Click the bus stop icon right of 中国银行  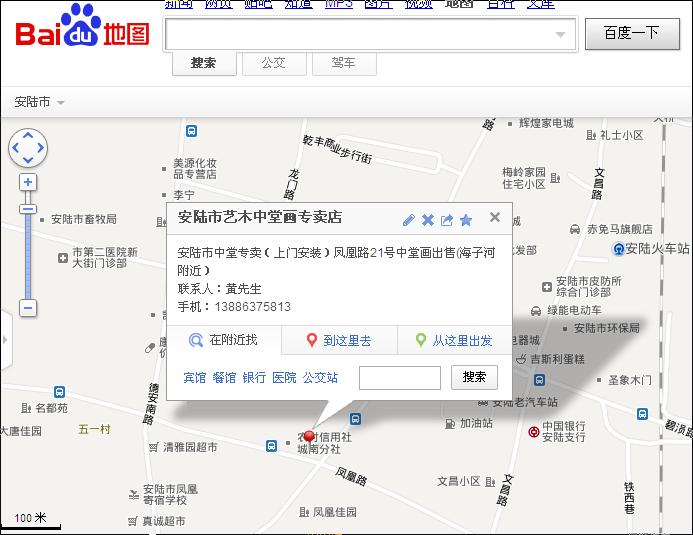642,414
